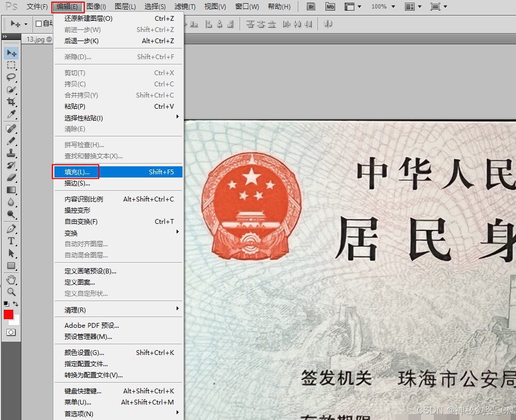This screenshot has height=420, width=516.
Task: Open the 滤镜(T) menu
Action: click(185, 6)
